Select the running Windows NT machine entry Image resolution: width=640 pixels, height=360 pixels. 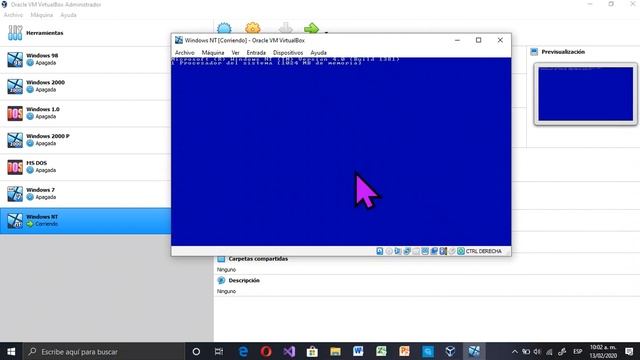coord(85,221)
